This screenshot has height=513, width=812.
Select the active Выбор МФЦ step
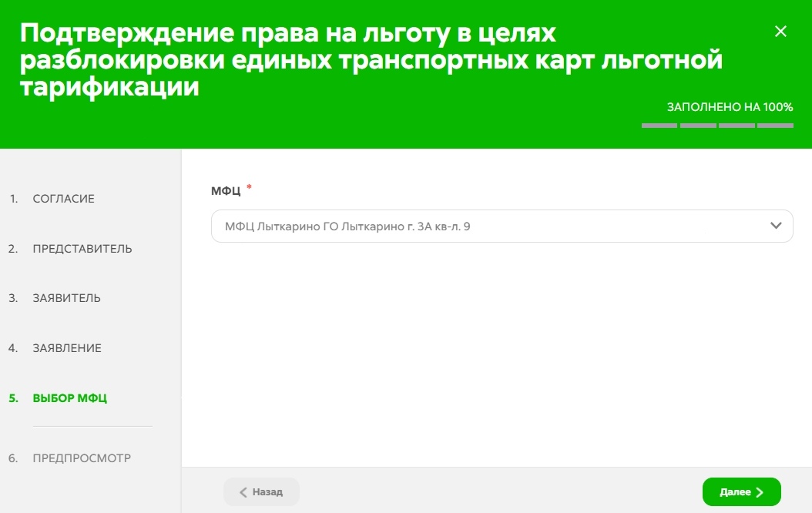coord(69,398)
